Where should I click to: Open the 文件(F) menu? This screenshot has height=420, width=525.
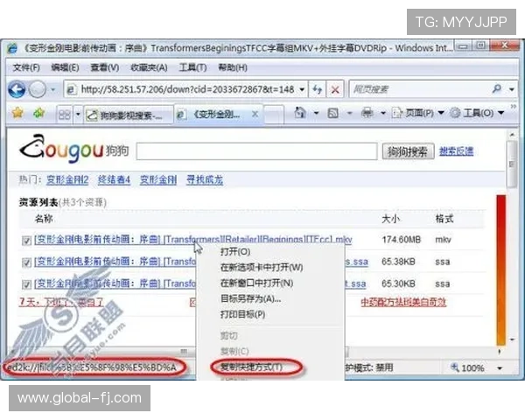pyautogui.click(x=26, y=67)
